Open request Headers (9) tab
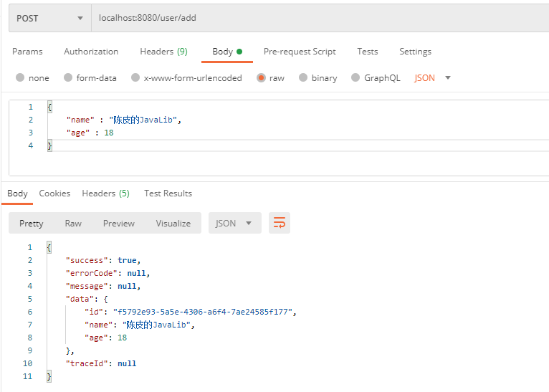The height and width of the screenshot is (392, 549). click(x=163, y=52)
